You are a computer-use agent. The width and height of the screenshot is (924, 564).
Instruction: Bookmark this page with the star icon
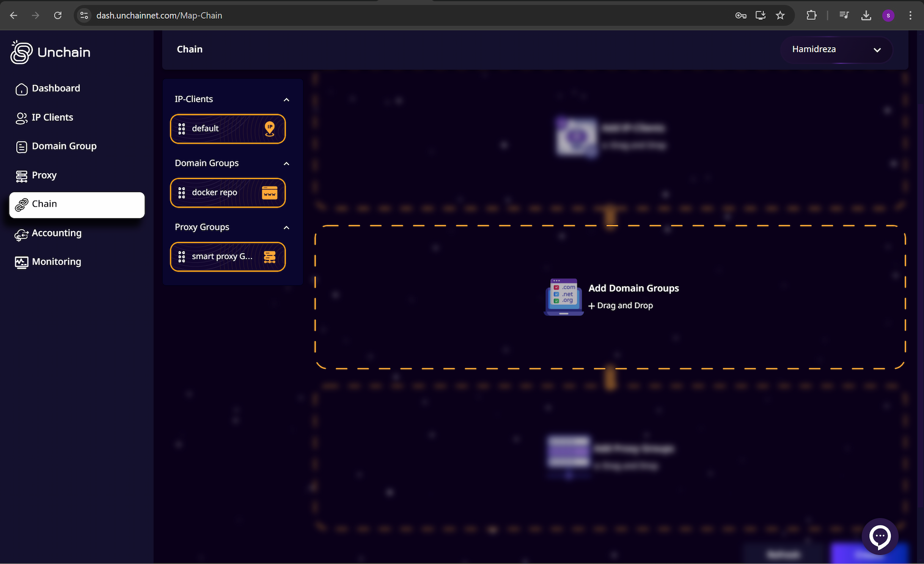780,15
